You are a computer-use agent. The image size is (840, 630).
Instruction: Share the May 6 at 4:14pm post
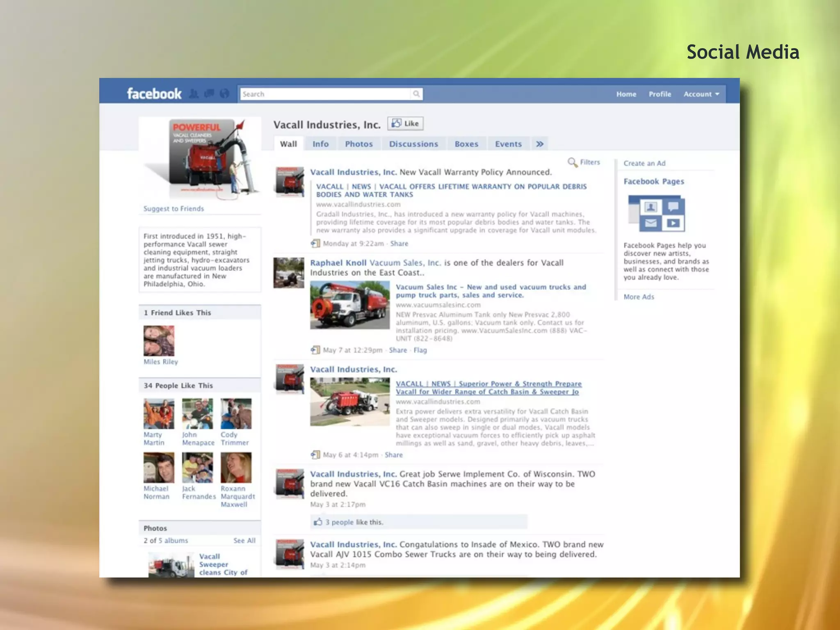394,455
